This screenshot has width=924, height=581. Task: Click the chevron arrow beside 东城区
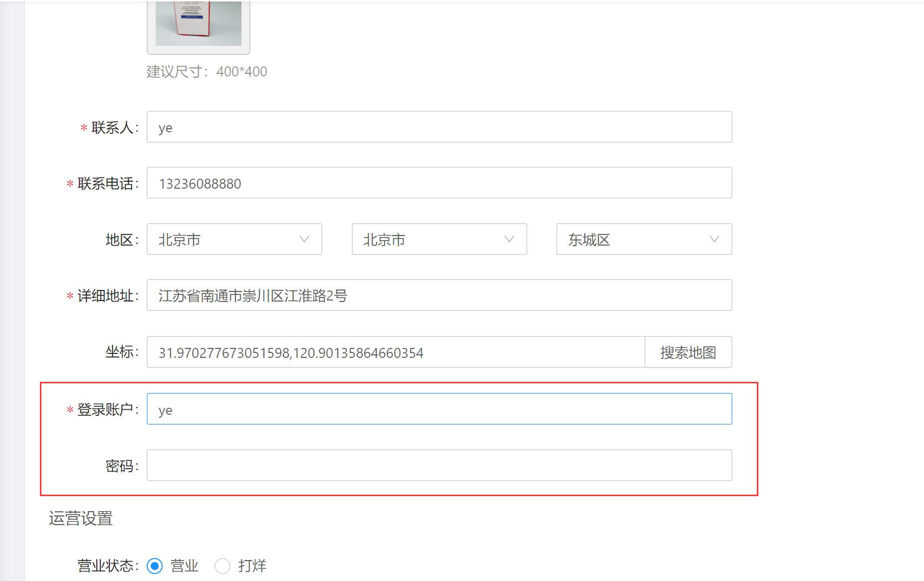[x=714, y=240]
